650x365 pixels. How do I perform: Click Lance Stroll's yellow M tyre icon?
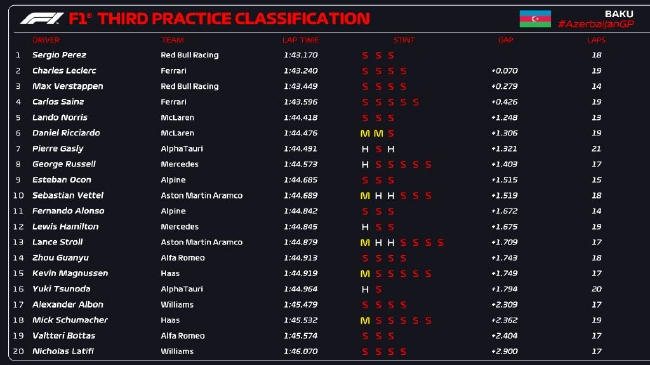(365, 243)
